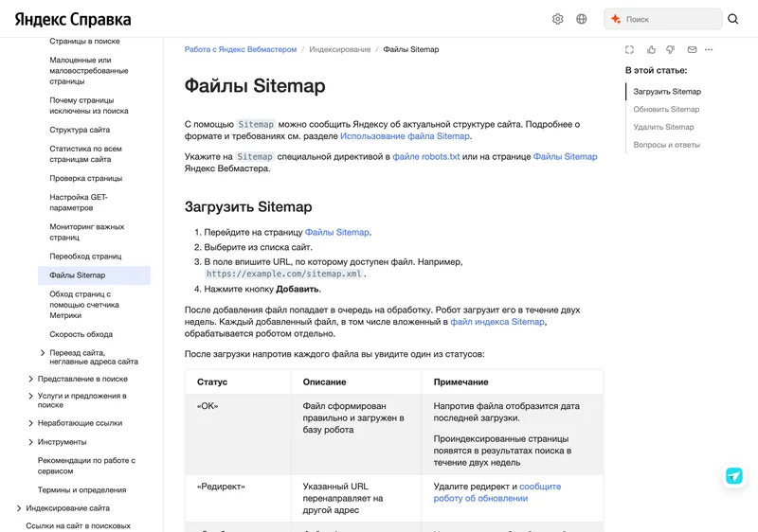This screenshot has height=532, width=758.
Task: Click the Яндекс Справка logo
Action: [73, 19]
